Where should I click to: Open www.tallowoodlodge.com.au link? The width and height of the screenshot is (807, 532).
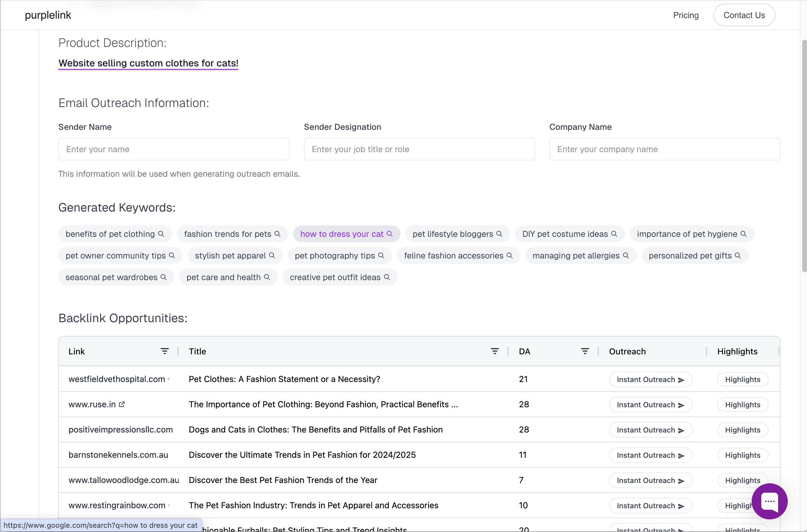[x=124, y=480]
